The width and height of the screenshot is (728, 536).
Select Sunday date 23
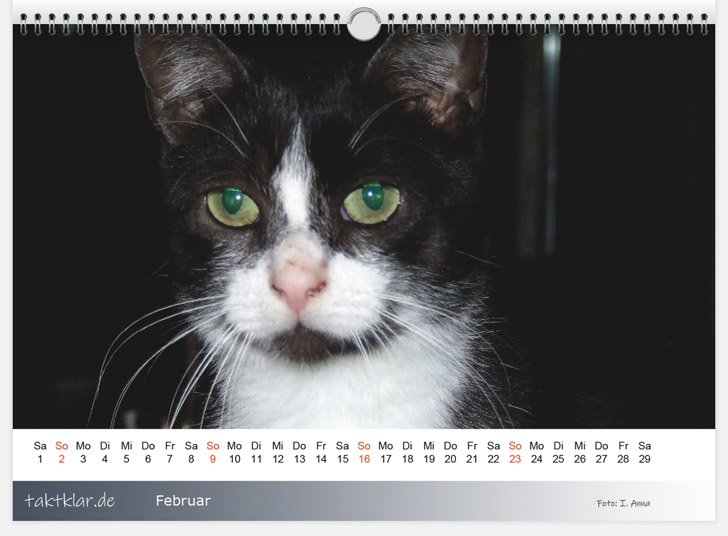(515, 459)
